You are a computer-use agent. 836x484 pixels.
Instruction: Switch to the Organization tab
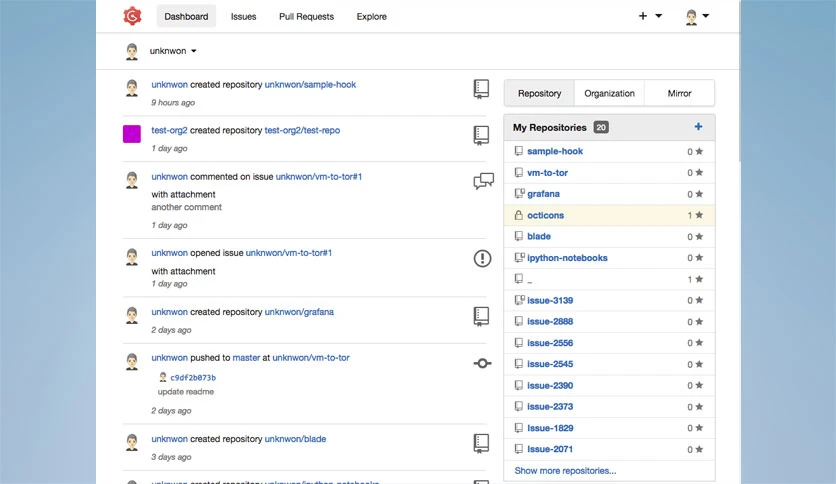(609, 93)
